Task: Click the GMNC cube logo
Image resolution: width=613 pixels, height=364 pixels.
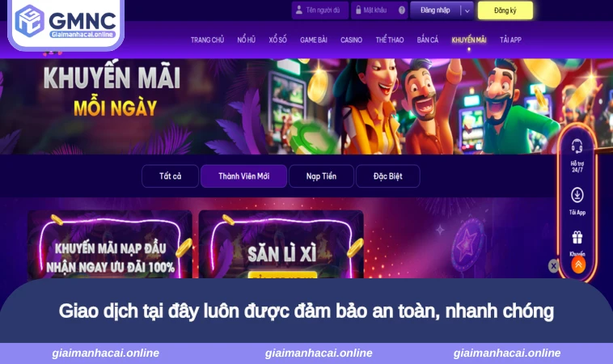Action: coord(29,20)
